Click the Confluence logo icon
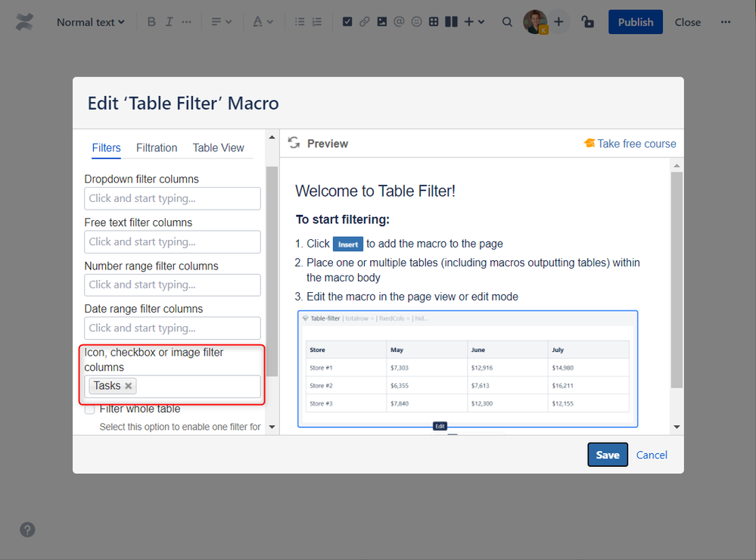The image size is (756, 560). tap(24, 22)
